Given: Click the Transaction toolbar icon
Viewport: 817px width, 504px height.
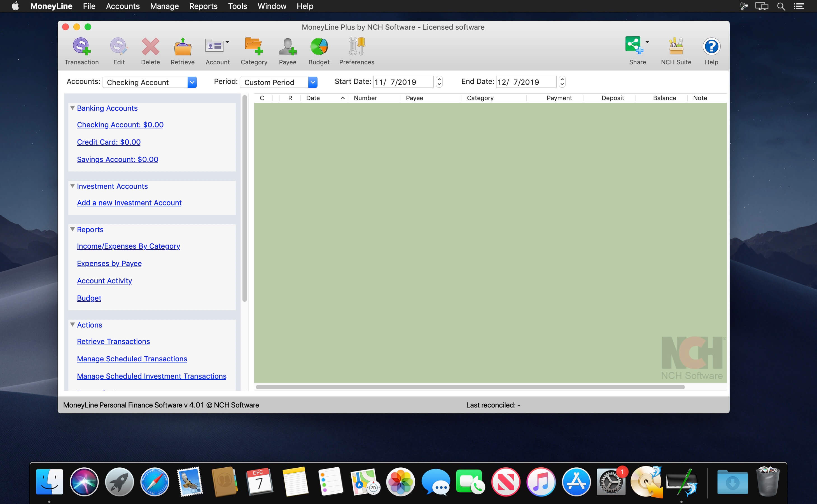Looking at the screenshot, I should pyautogui.click(x=81, y=47).
